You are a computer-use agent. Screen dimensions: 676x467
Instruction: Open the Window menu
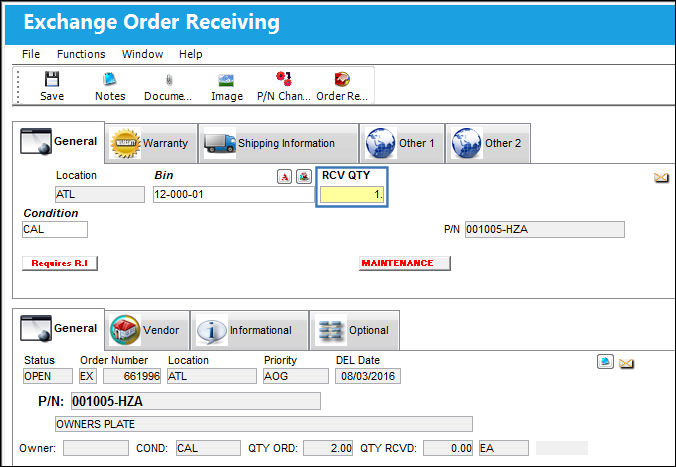click(x=142, y=54)
